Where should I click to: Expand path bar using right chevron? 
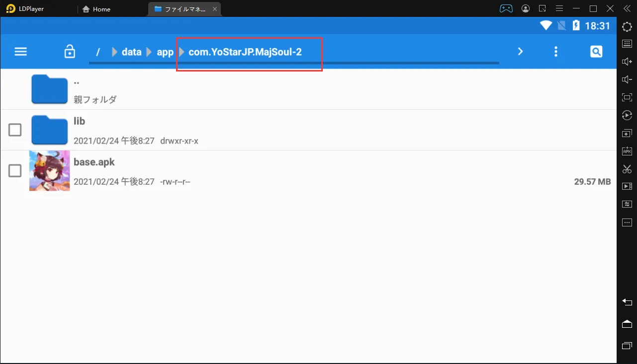(520, 51)
